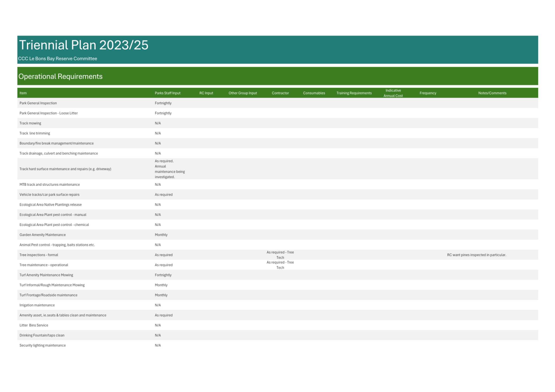Select the 'Contractor' column header

click(280, 93)
